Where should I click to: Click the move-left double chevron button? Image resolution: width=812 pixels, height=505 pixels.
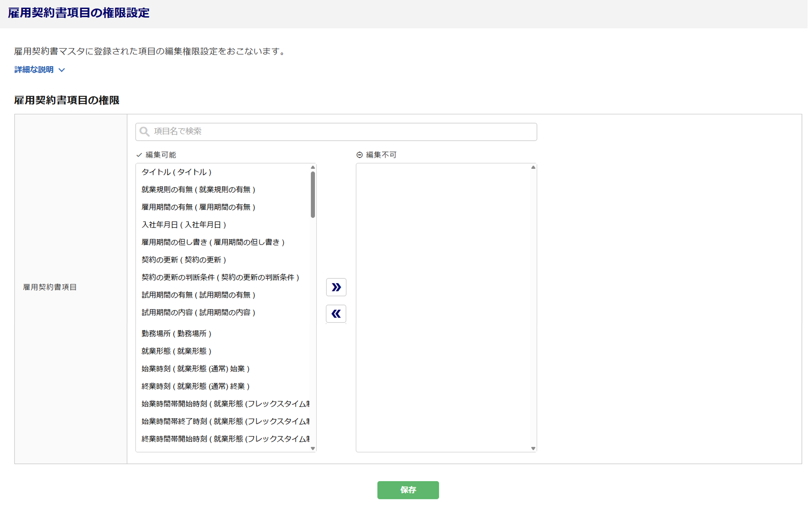coord(336,314)
